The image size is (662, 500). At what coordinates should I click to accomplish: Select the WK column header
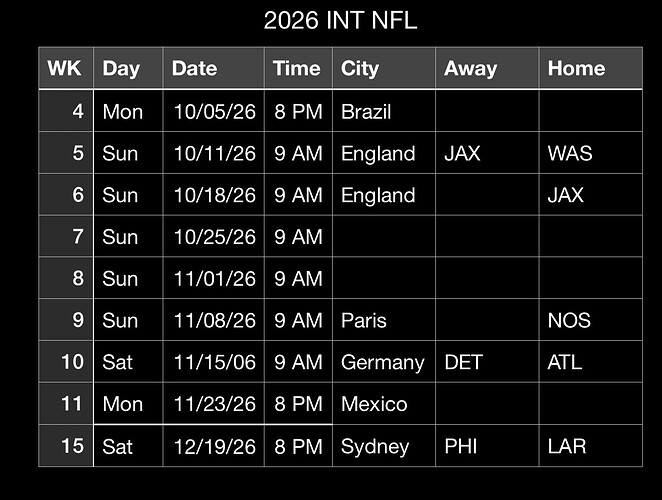tap(64, 69)
